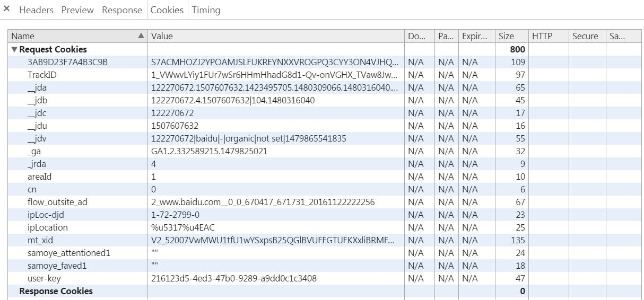Click the Secure column header
The image size is (644, 300).
click(585, 36)
